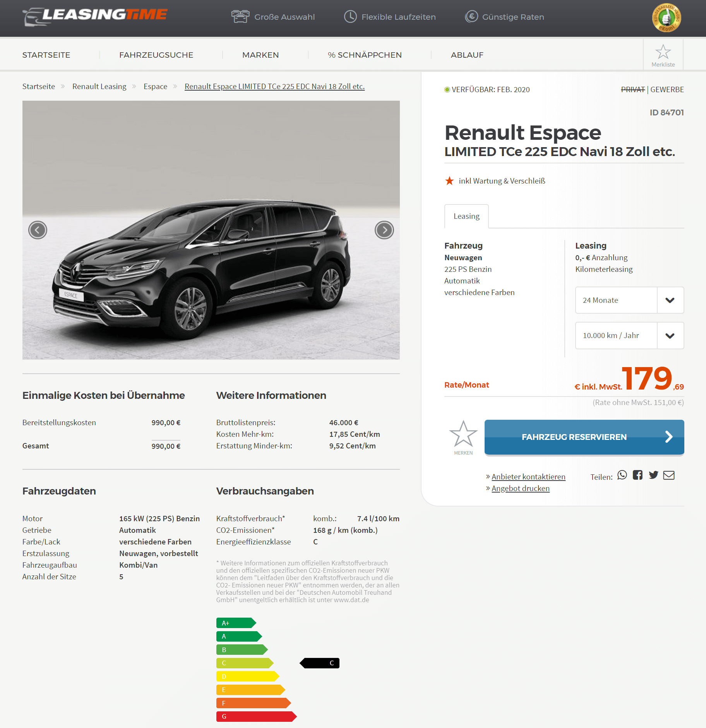This screenshot has height=728, width=706.
Task: Click the Große Auswahl cars icon
Action: tap(240, 17)
